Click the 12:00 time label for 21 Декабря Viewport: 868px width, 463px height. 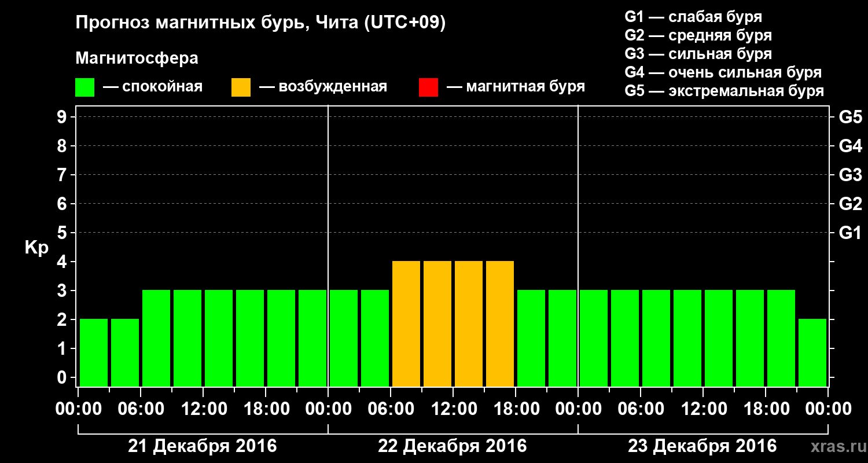point(203,409)
